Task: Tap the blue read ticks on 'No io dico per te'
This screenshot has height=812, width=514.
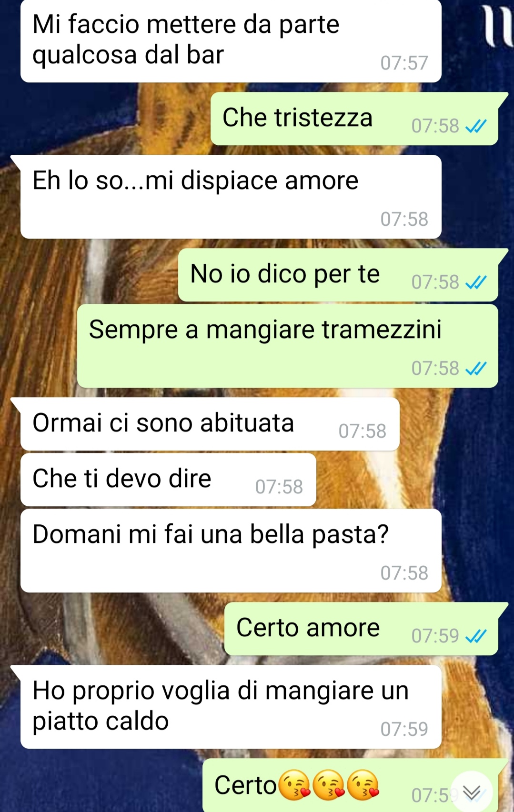Action: [476, 282]
